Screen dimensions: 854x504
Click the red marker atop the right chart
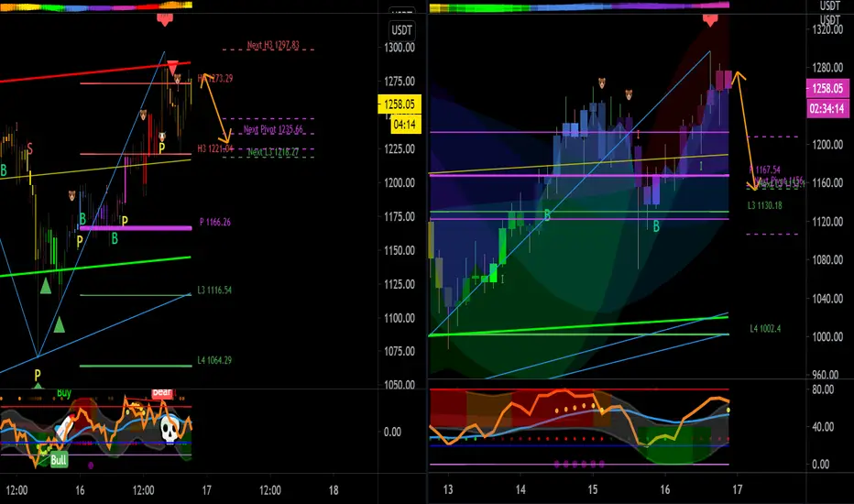(x=709, y=20)
